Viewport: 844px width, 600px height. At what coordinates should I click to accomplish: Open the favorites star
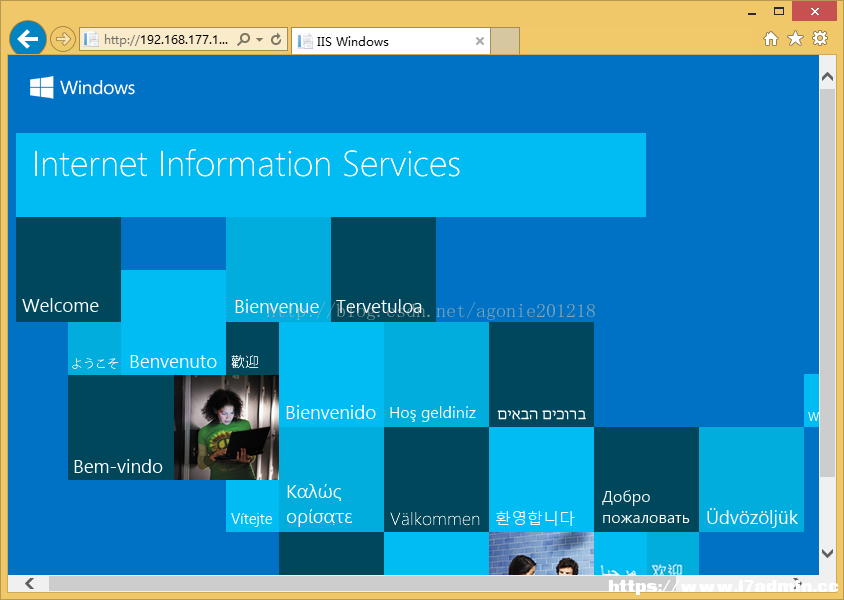click(x=795, y=39)
